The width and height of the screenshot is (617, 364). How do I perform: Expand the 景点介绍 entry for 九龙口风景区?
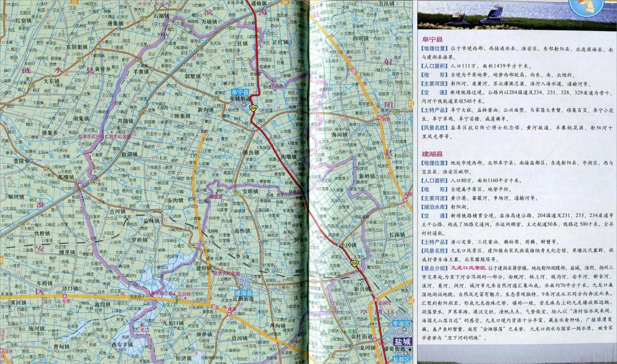(435, 267)
